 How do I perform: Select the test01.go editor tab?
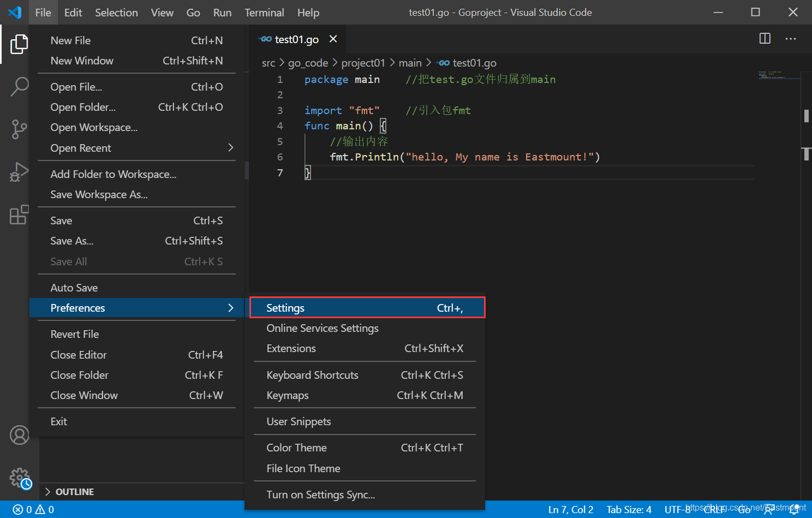pos(296,39)
